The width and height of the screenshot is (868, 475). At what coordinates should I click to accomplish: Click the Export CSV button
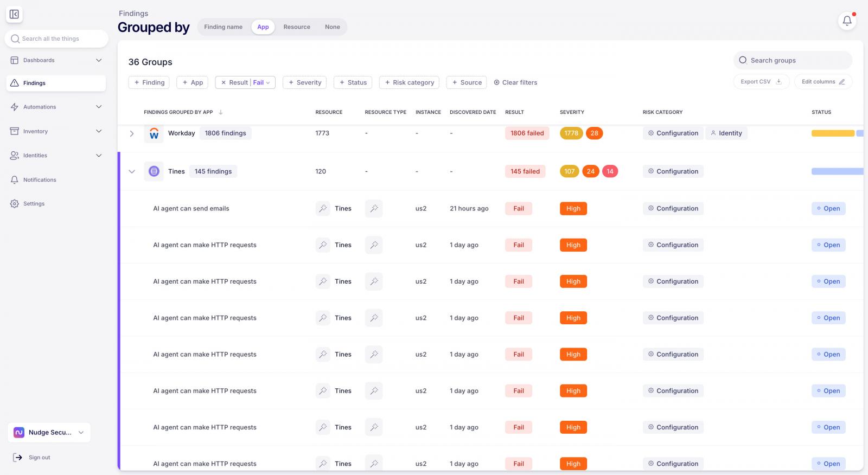(761, 82)
